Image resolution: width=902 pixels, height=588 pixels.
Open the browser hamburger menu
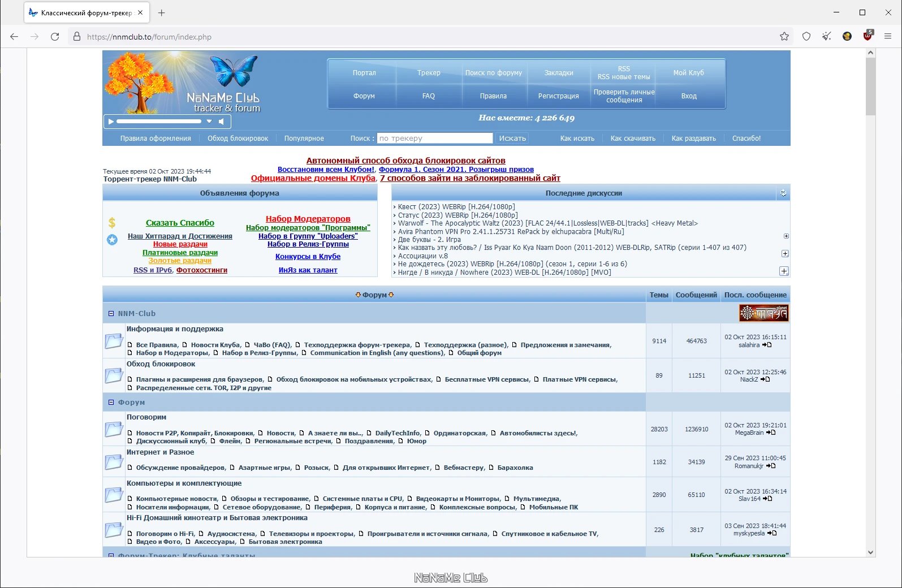pos(888,37)
